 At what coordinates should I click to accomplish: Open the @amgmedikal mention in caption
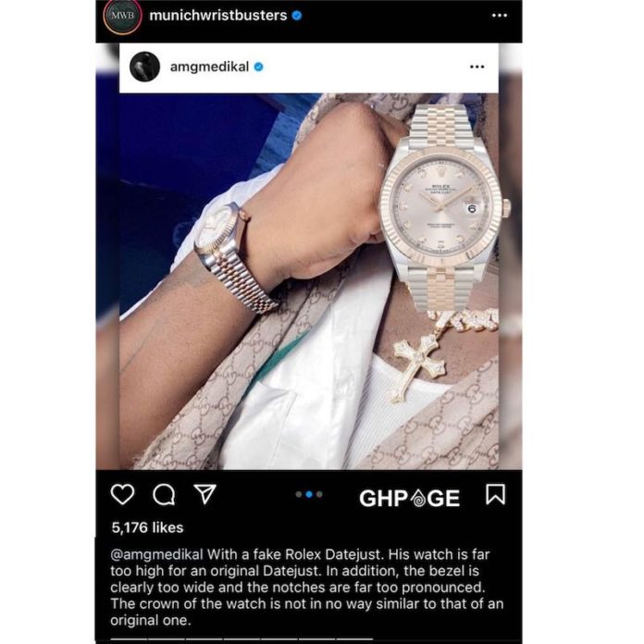156,555
